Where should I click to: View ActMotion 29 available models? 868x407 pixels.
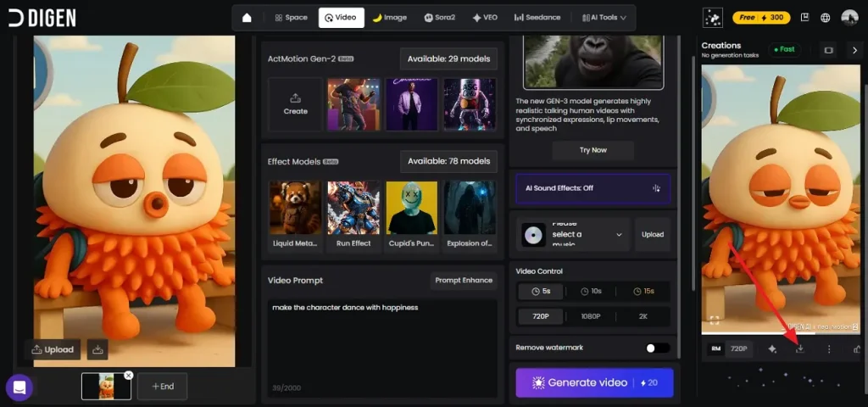pos(449,59)
